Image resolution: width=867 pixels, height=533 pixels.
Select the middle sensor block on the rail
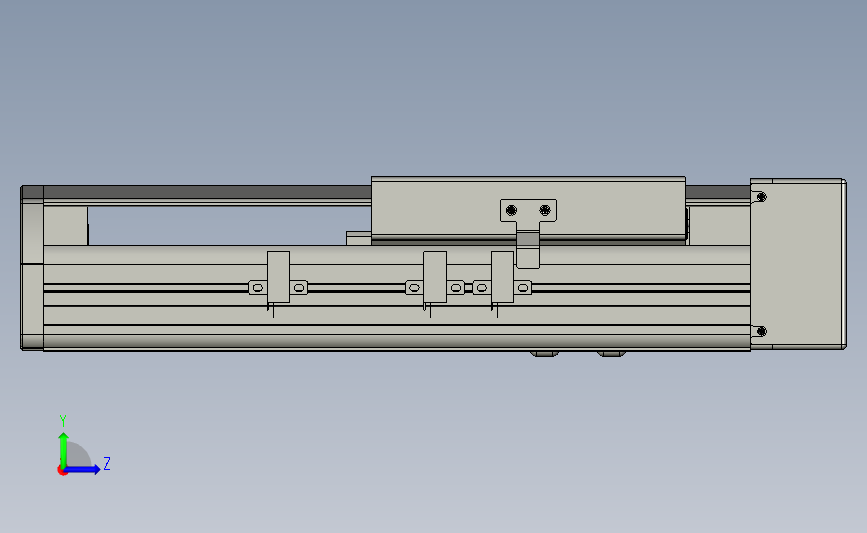click(435, 277)
